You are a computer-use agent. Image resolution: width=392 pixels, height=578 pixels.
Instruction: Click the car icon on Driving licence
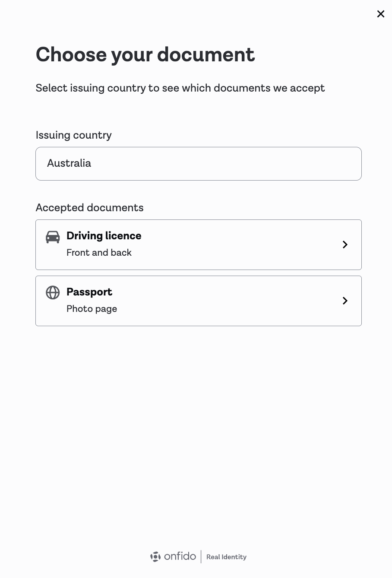point(53,237)
